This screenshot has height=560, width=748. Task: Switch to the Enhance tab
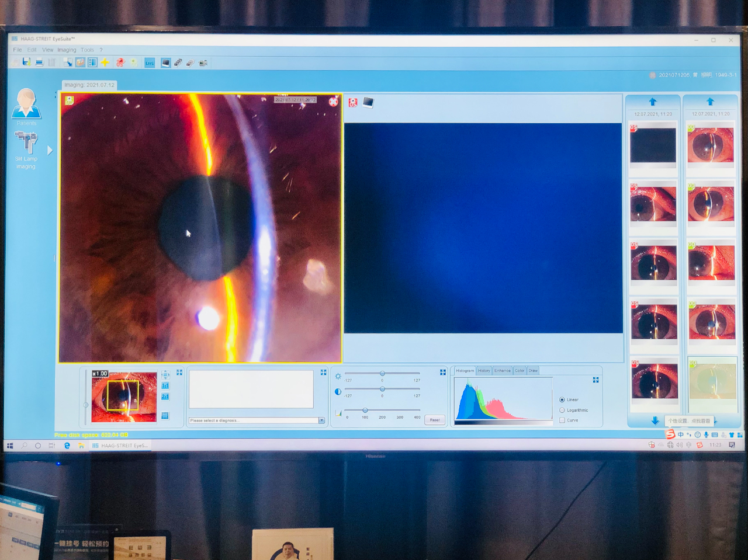pyautogui.click(x=502, y=371)
